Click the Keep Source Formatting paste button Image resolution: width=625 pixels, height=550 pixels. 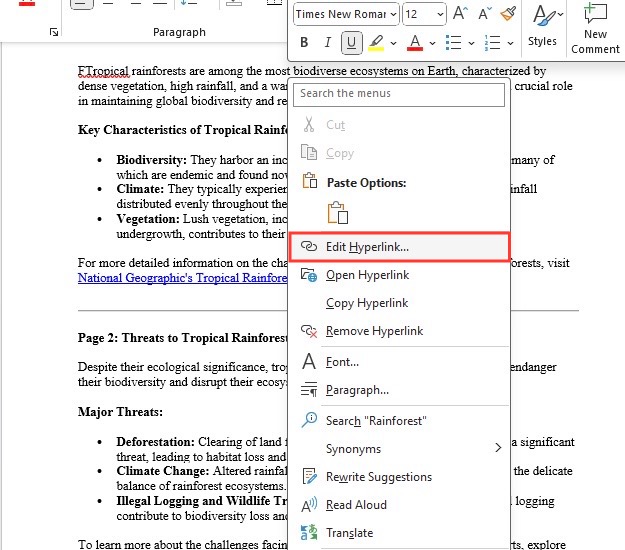tap(338, 212)
